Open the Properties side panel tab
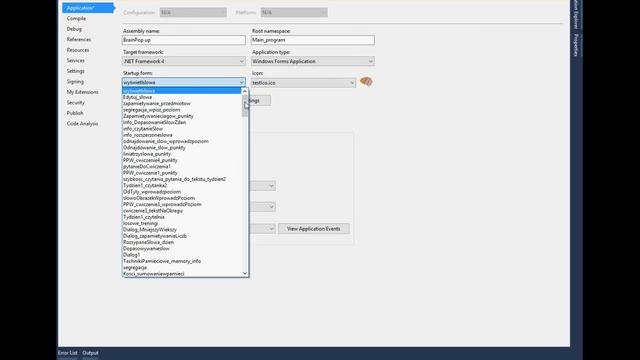This screenshot has height=360, width=640. [576, 45]
